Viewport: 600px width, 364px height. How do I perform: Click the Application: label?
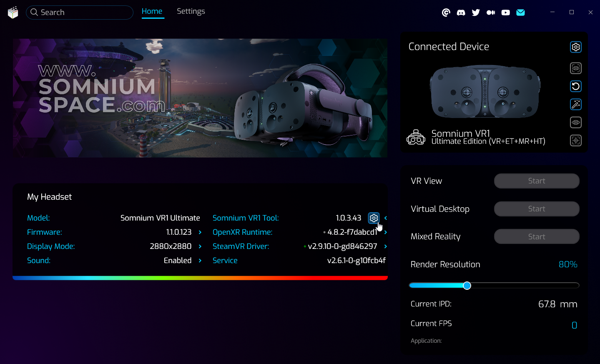(426, 341)
